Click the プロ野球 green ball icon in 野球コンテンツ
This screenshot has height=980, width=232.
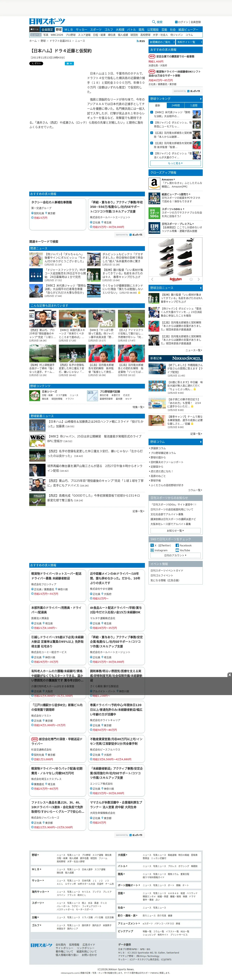coord(35,396)
